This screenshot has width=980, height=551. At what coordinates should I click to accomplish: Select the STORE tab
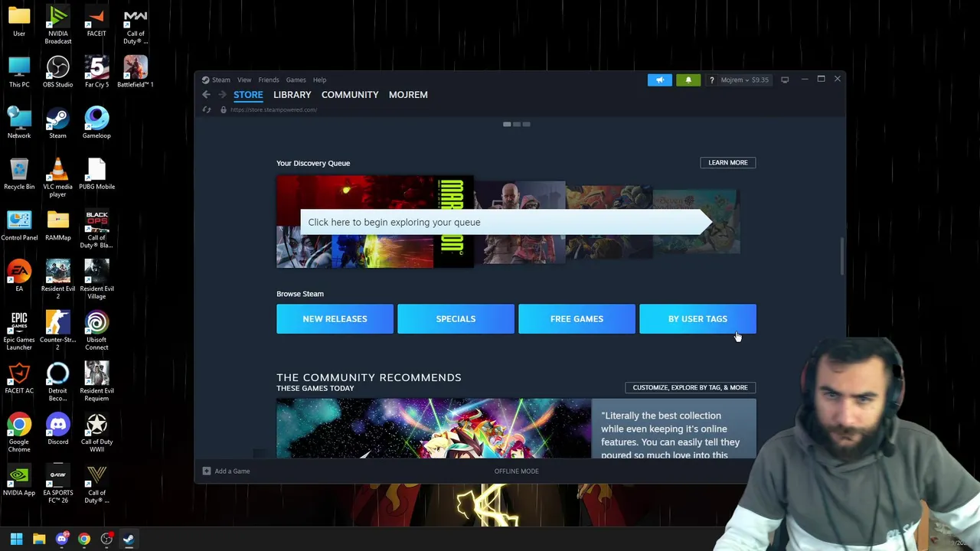(248, 95)
